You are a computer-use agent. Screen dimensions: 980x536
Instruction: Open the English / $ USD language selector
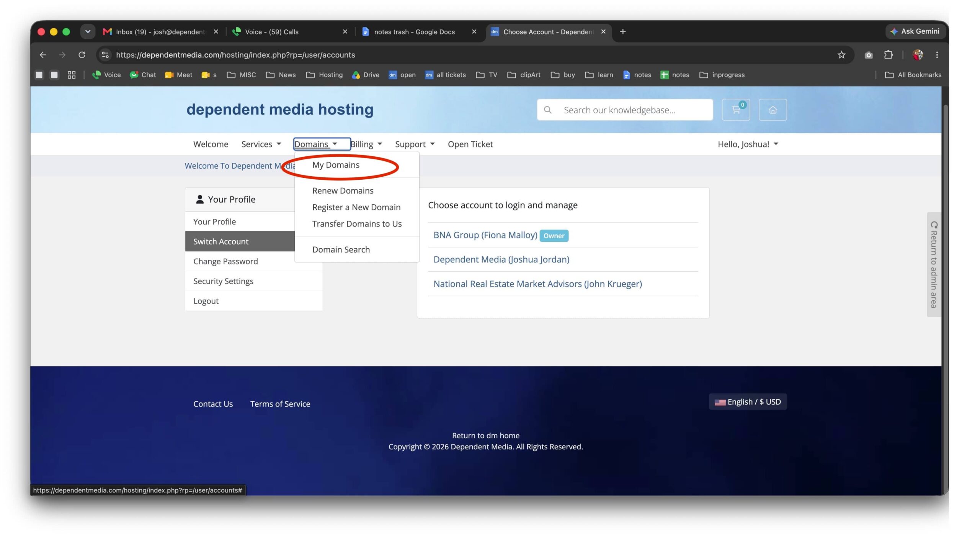(x=748, y=402)
